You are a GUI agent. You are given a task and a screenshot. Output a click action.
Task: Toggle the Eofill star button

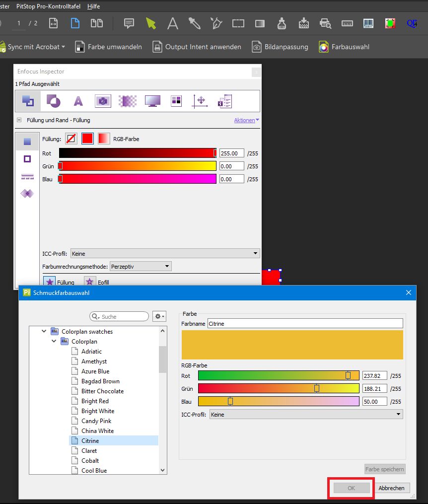(x=90, y=282)
